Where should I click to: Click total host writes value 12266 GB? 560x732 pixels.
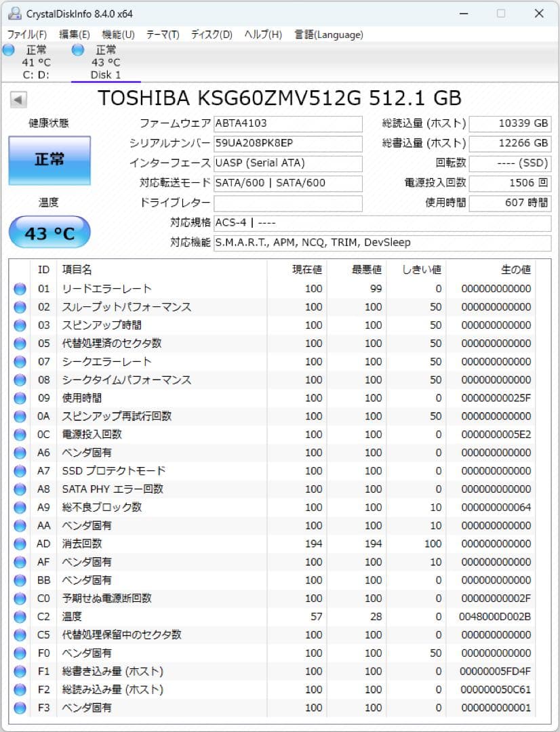pos(510,143)
